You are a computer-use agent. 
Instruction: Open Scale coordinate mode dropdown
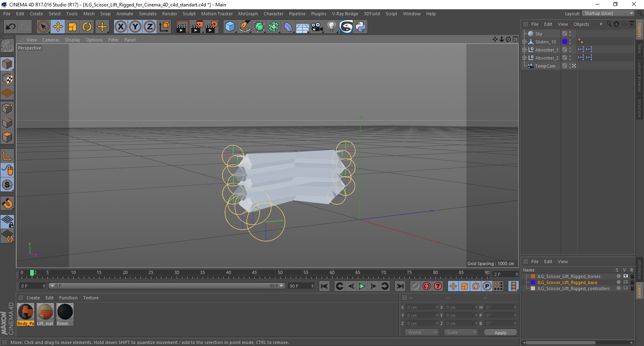click(x=461, y=332)
